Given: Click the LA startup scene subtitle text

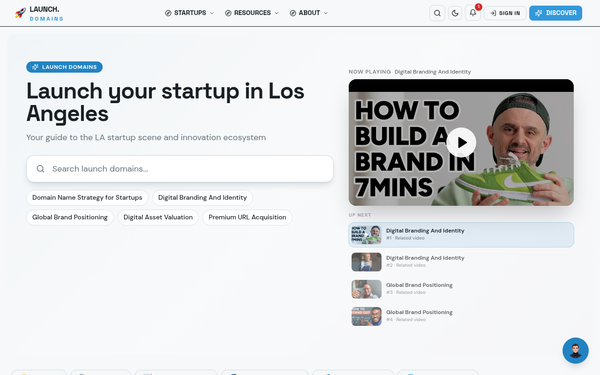Looking at the screenshot, I should [146, 137].
